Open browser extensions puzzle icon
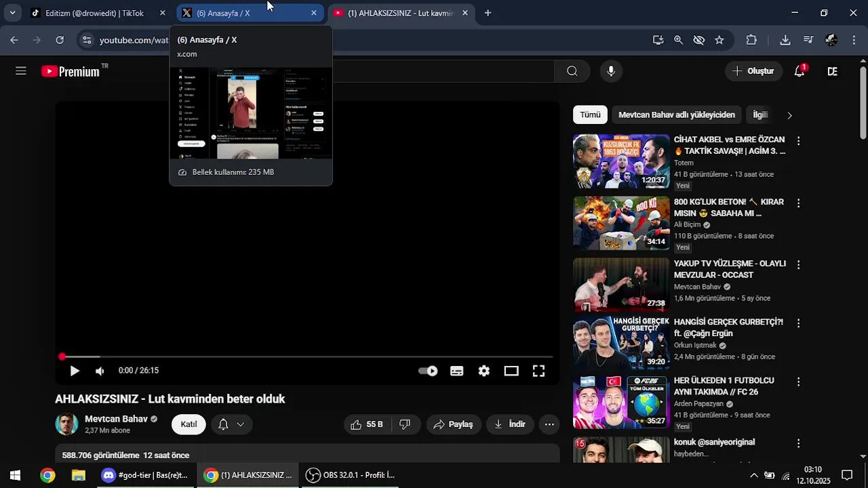The image size is (868, 488). [751, 40]
